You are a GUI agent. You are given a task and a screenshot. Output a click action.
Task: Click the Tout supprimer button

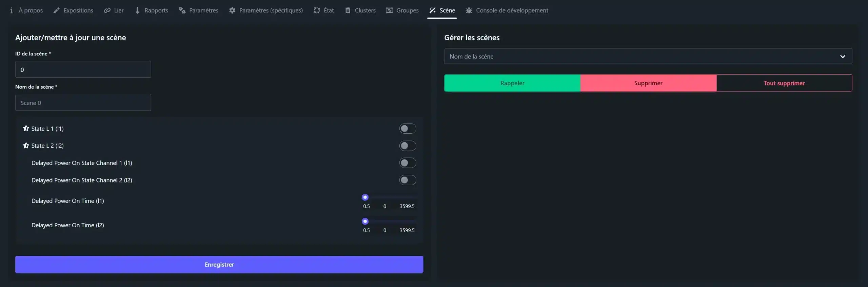pyautogui.click(x=784, y=83)
